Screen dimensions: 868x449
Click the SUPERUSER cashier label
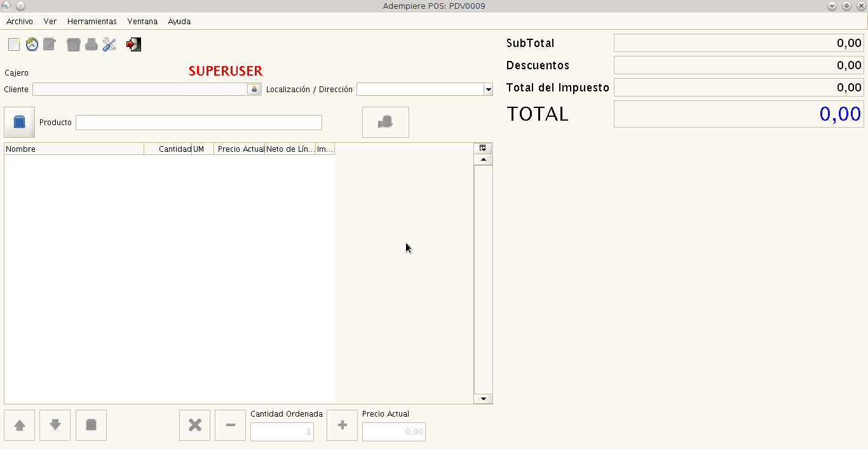pos(226,71)
